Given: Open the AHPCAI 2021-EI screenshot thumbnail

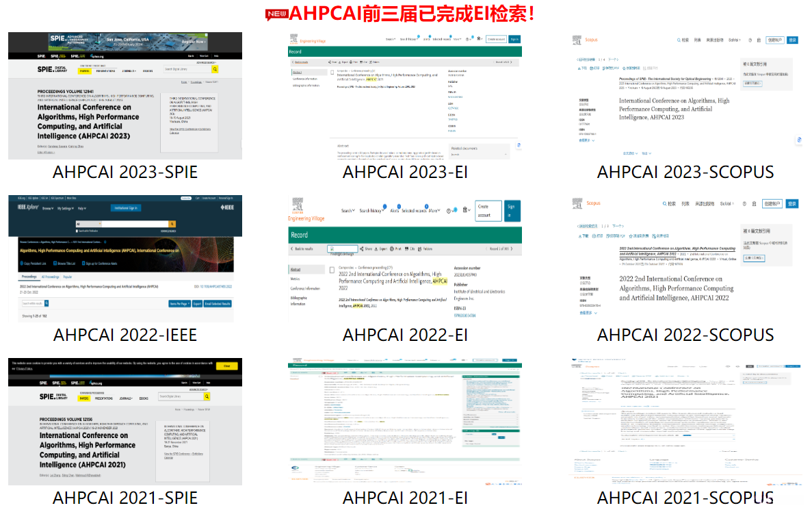Looking at the screenshot, I should (405, 422).
